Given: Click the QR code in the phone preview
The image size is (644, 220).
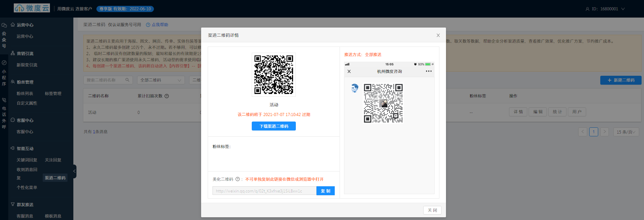Looking at the screenshot, I should 383,103.
